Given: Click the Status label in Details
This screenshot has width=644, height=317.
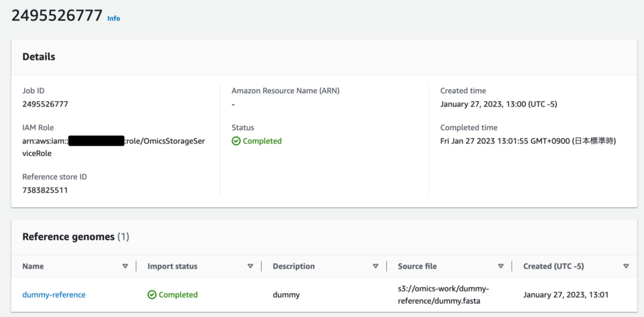Looking at the screenshot, I should click(243, 127).
